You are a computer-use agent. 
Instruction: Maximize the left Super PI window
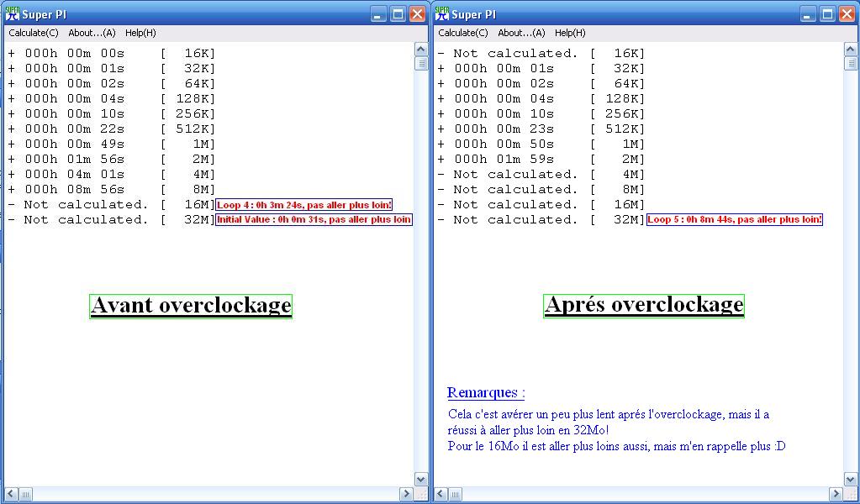tap(398, 14)
